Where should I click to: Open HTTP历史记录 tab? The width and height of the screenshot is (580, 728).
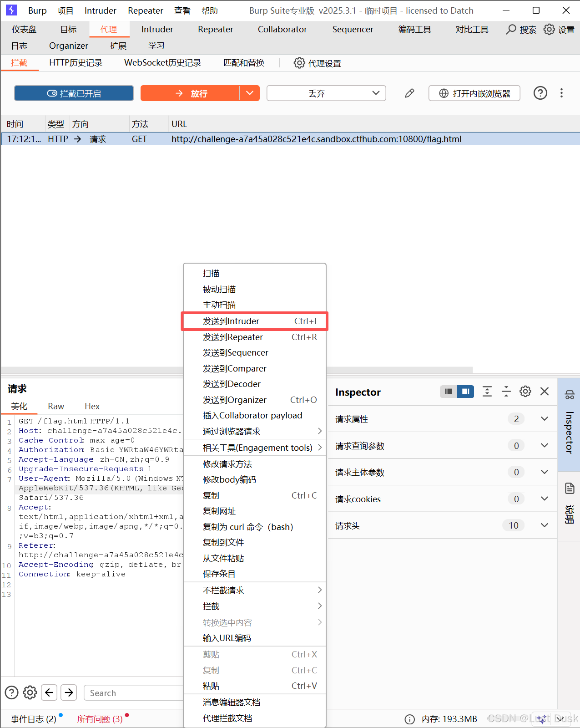[x=76, y=63]
